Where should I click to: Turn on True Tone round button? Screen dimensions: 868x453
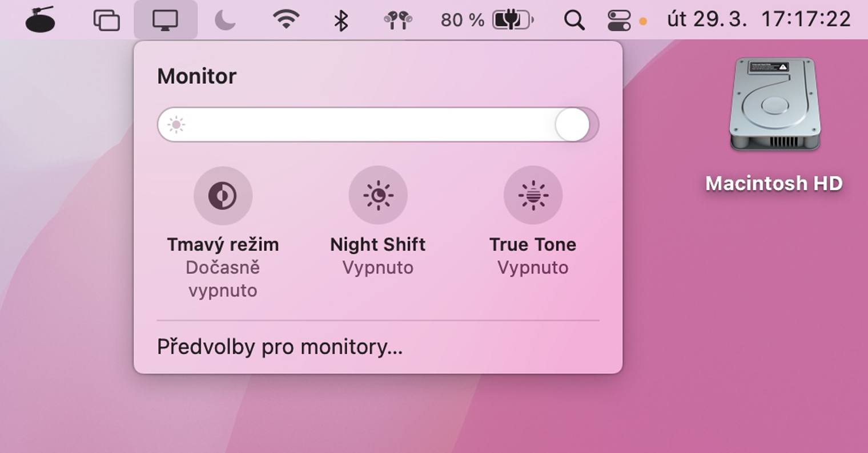[x=533, y=196]
